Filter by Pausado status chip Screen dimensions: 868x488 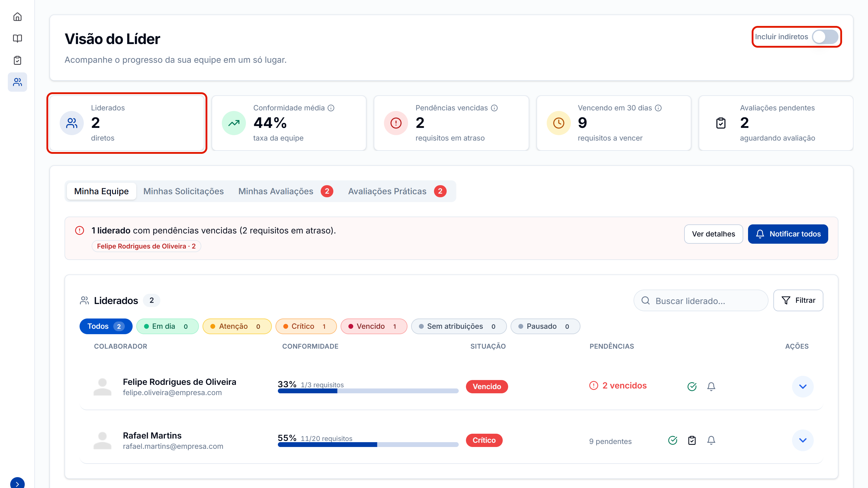pos(545,326)
